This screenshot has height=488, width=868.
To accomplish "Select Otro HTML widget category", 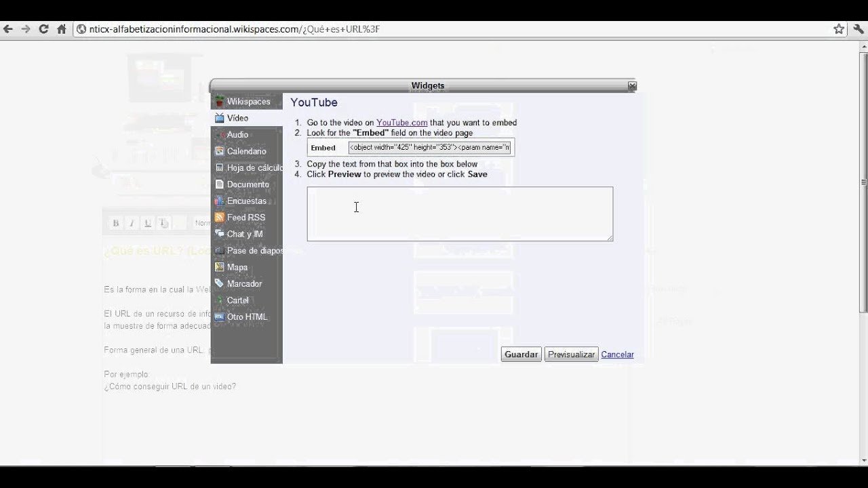I will tap(247, 317).
